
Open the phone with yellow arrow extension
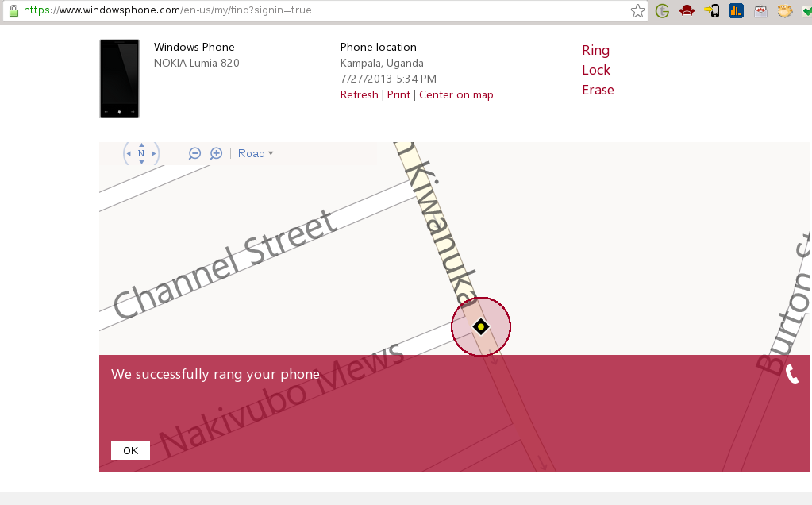pyautogui.click(x=711, y=11)
